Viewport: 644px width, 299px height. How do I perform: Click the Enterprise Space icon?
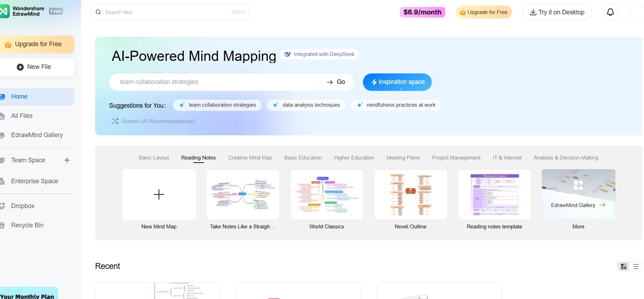coord(2,181)
